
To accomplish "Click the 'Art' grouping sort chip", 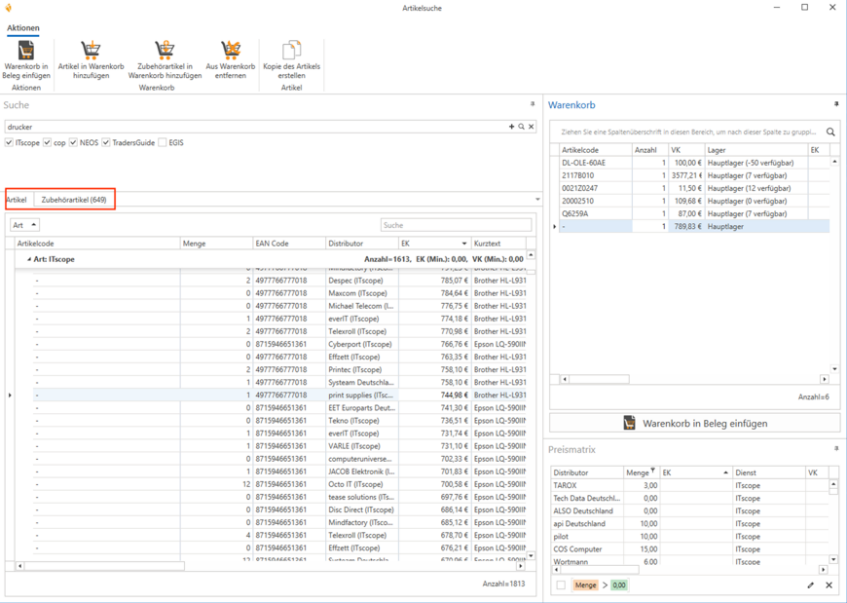I will pos(25,225).
